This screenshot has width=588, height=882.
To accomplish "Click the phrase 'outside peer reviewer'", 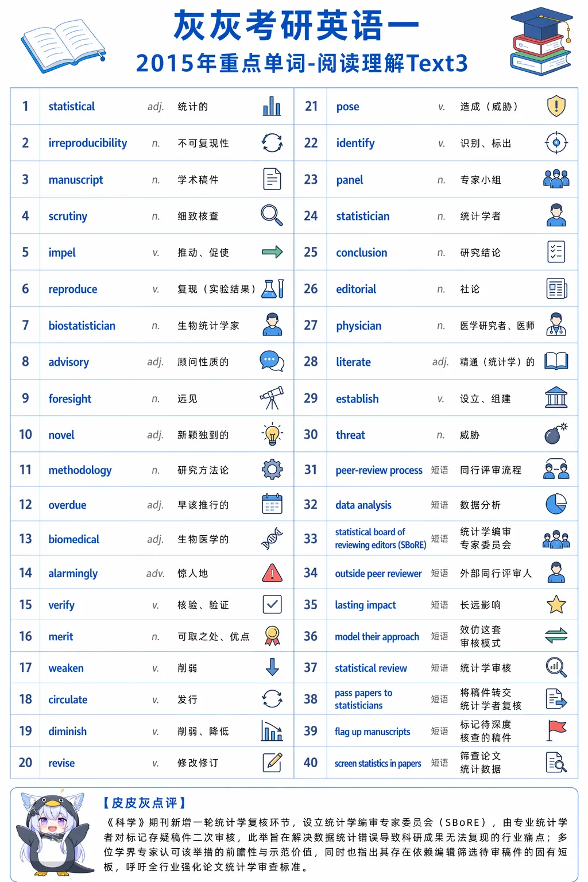I will [x=378, y=573].
